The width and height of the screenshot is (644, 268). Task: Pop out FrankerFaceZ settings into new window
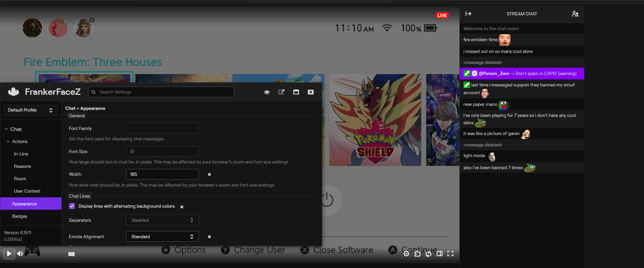[x=282, y=92]
